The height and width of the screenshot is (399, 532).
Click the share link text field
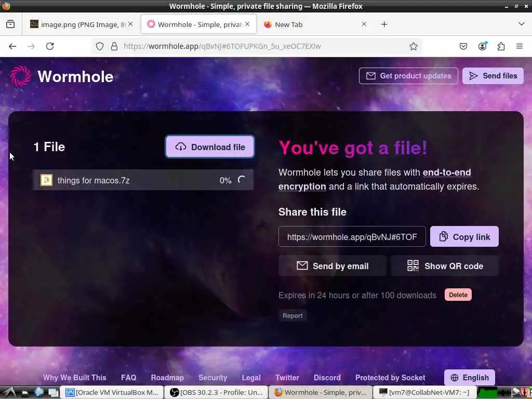click(352, 236)
